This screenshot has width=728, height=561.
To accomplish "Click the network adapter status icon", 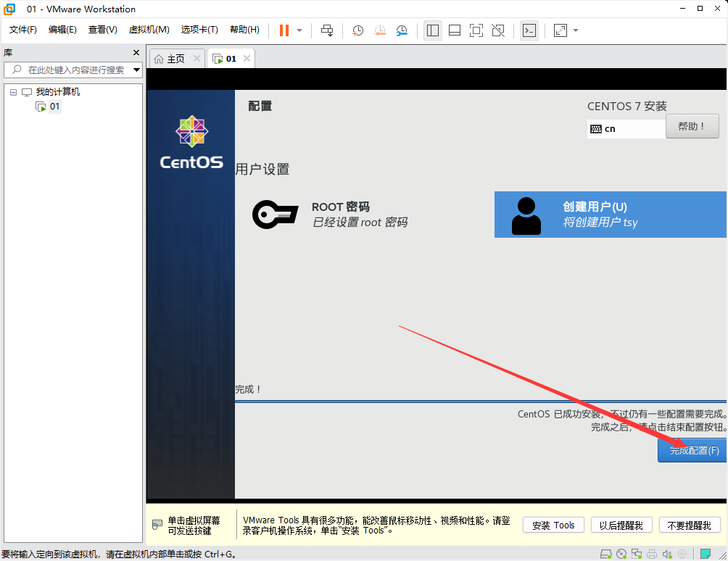I will coord(637,554).
